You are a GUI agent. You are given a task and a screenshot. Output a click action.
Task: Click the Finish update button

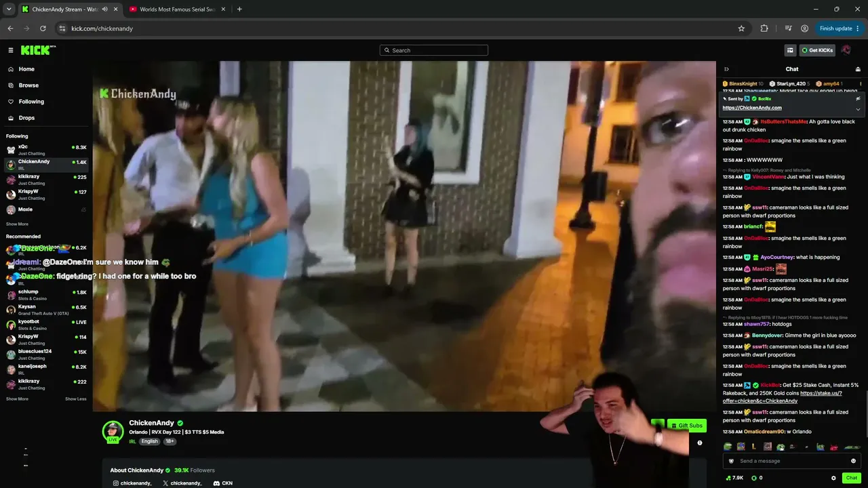click(x=840, y=28)
